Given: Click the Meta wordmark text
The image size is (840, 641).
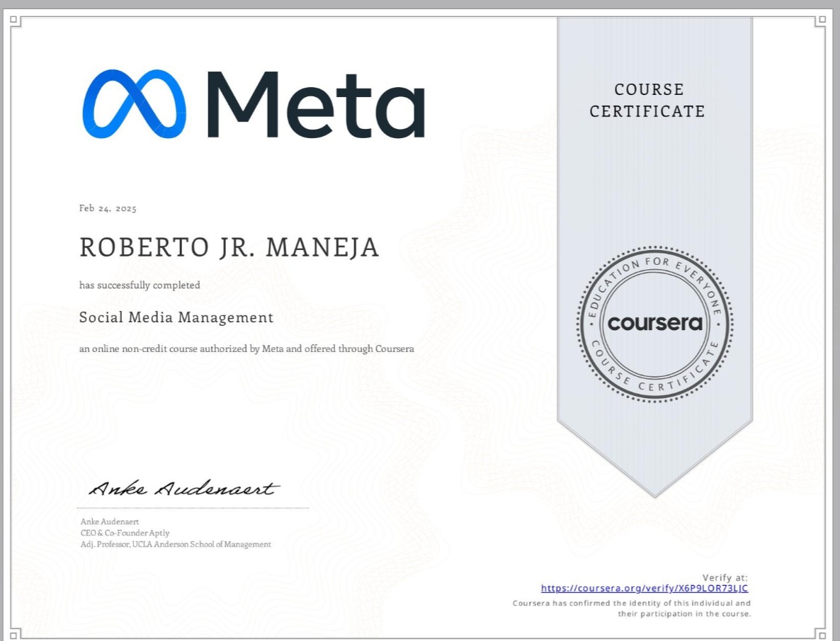Looking at the screenshot, I should tap(316, 105).
